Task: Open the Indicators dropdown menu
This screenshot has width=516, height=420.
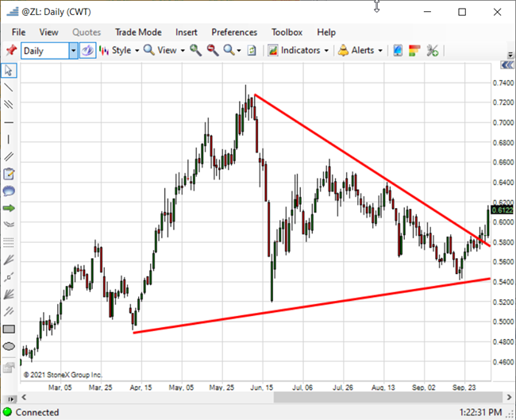Action: 298,51
